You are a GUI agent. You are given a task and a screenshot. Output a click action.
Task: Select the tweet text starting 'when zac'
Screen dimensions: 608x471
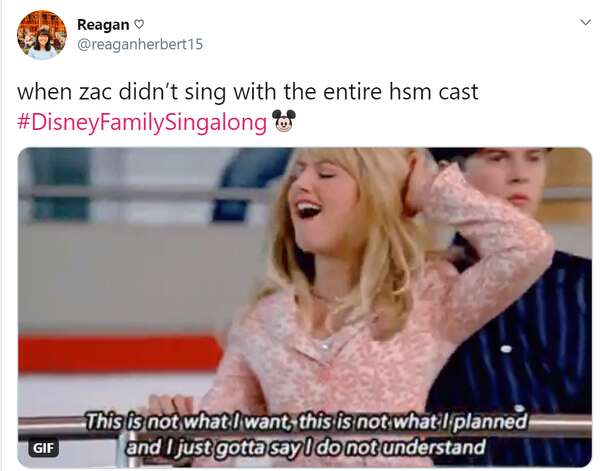247,92
